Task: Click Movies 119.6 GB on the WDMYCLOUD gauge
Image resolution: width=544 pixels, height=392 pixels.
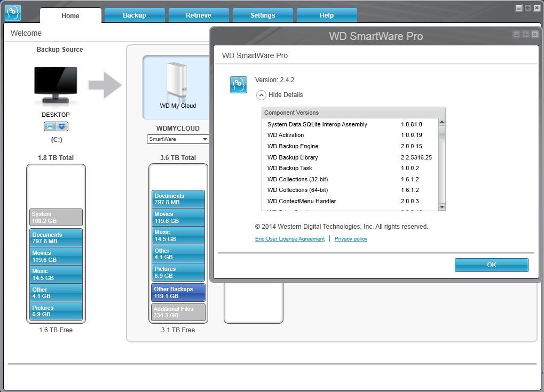Action: [x=178, y=217]
